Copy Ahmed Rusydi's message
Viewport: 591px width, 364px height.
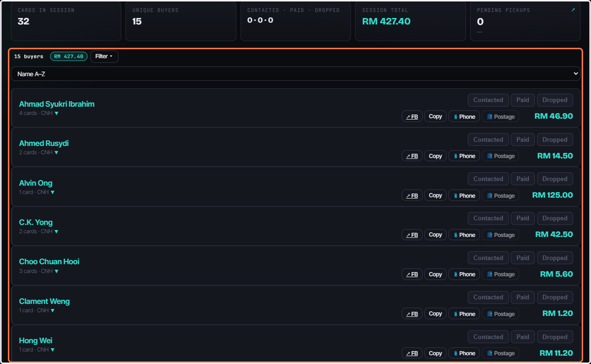click(435, 156)
